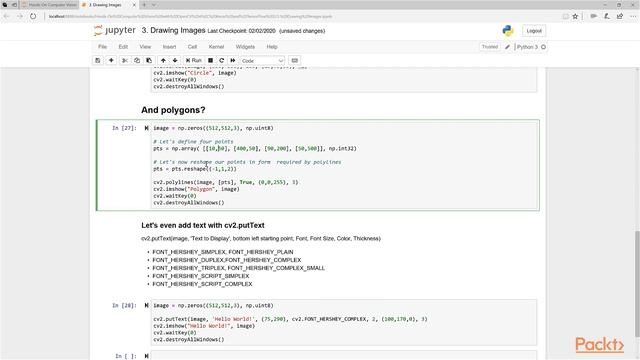Add page to favorites star icon
This screenshot has height=360, width=640.
point(576,16)
